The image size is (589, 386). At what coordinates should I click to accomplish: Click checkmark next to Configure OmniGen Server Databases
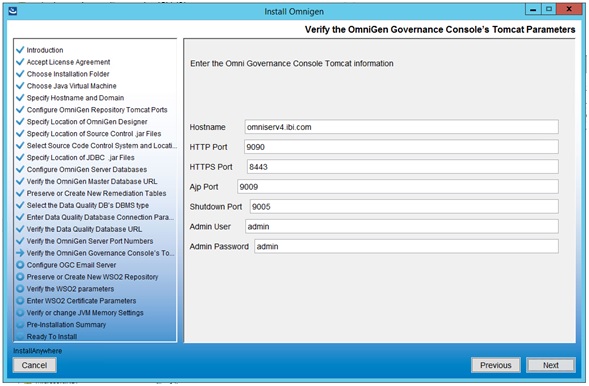click(20, 169)
